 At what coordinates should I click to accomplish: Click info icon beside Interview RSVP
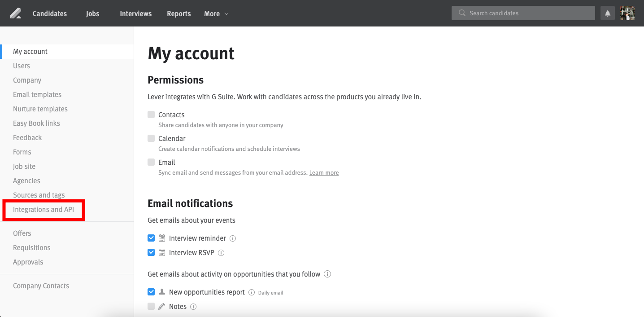221,253
